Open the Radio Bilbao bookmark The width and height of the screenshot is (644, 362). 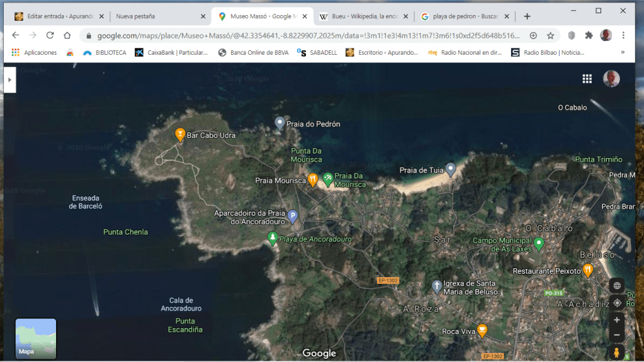(548, 53)
